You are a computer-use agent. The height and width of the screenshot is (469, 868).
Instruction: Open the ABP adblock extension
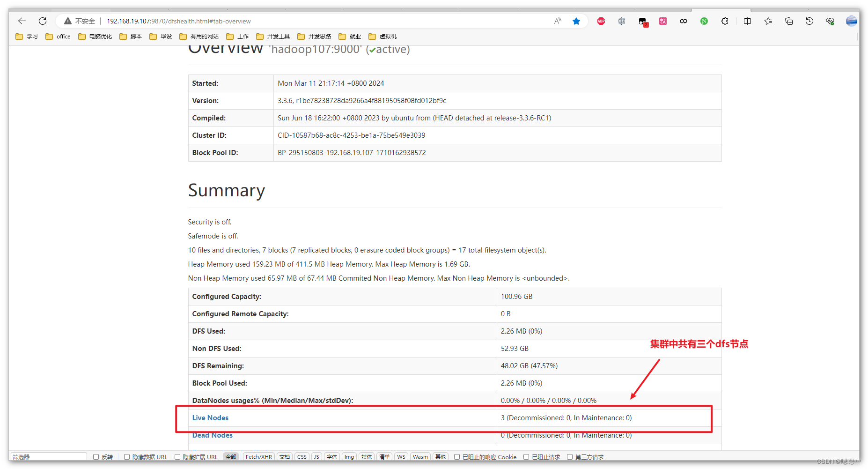tap(601, 21)
